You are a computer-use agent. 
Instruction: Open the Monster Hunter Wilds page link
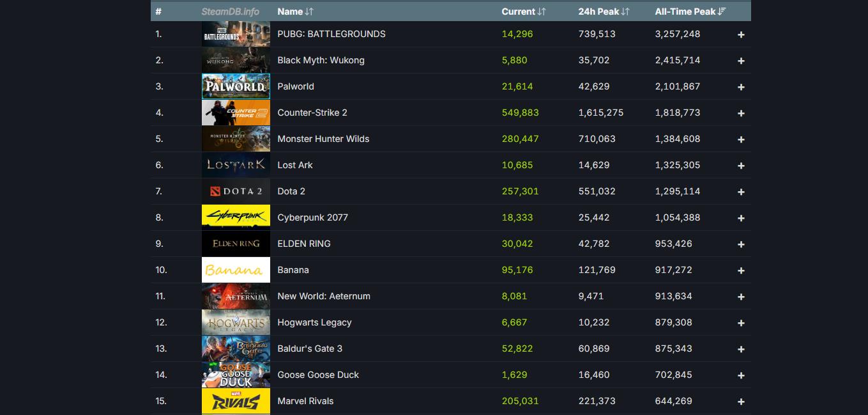pyautogui.click(x=323, y=139)
